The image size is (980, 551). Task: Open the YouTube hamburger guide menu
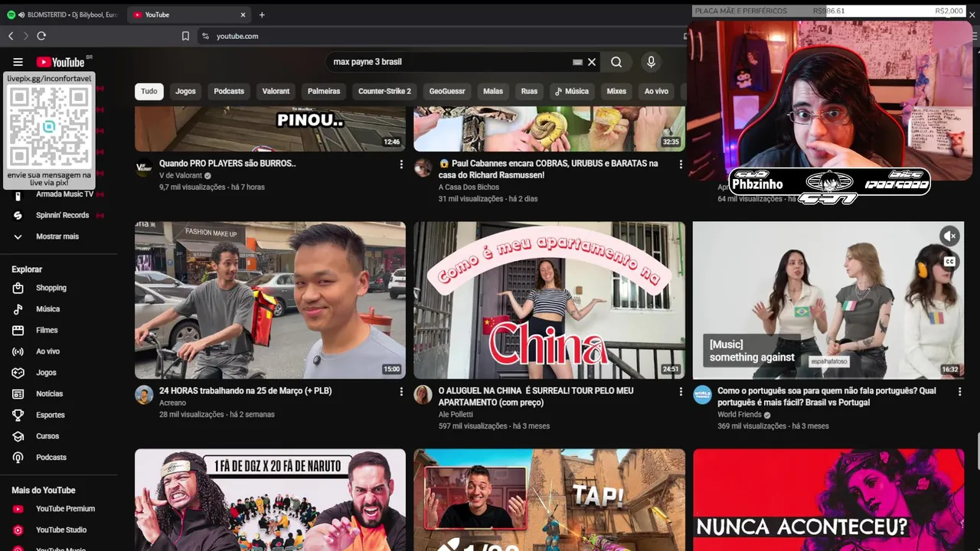18,62
